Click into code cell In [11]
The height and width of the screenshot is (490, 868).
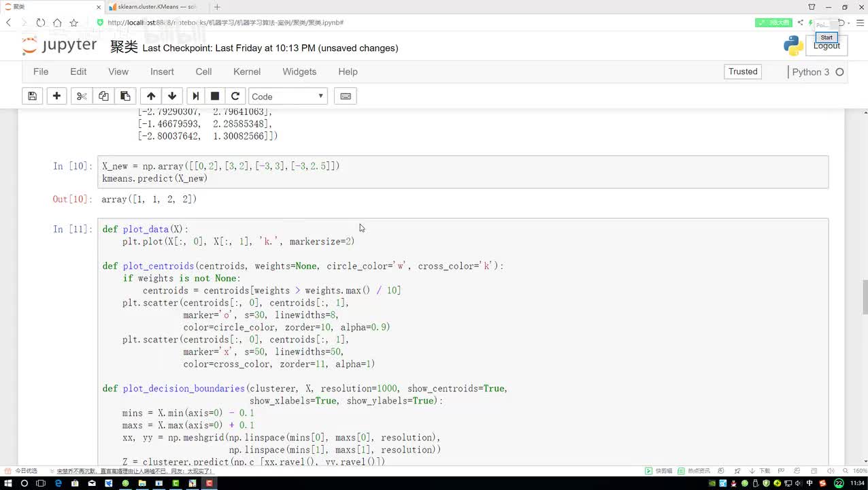coord(463,342)
